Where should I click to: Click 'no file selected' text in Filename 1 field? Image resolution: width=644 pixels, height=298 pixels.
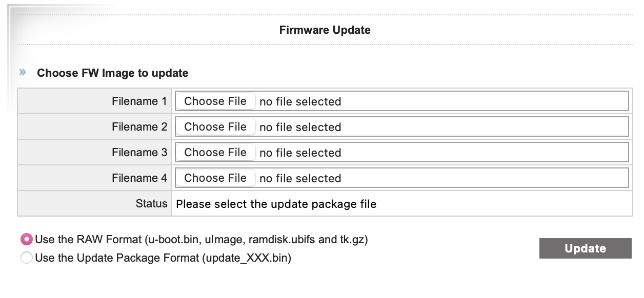click(300, 101)
